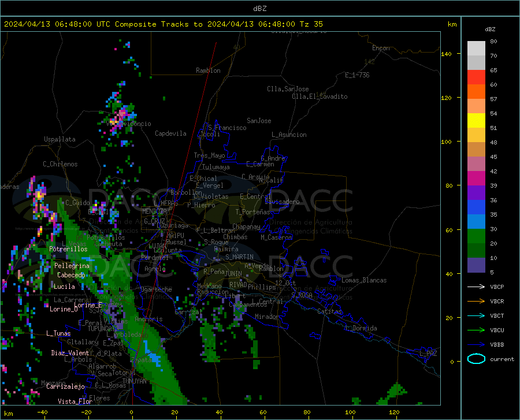Click the TUNUYAN town label
520x420 pixels.
[x=134, y=381]
